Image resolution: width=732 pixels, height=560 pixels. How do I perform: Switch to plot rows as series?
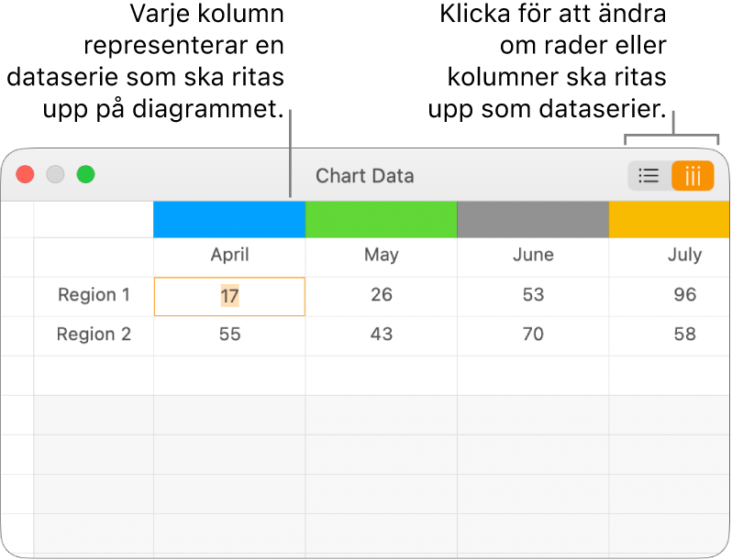tap(649, 176)
